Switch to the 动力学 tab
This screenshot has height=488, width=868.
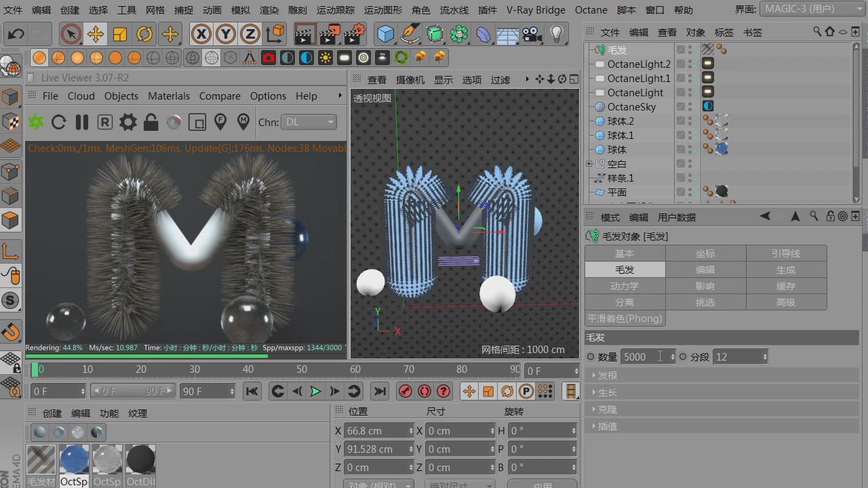click(x=625, y=286)
